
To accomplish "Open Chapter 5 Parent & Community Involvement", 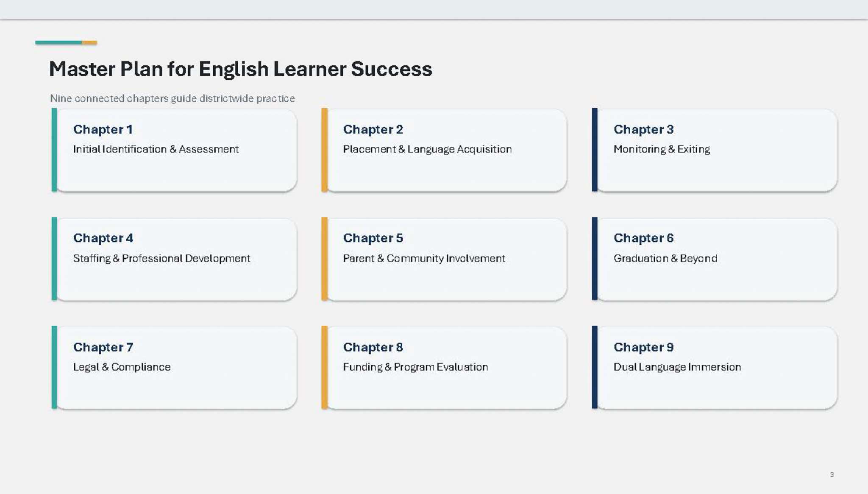I will (x=444, y=259).
